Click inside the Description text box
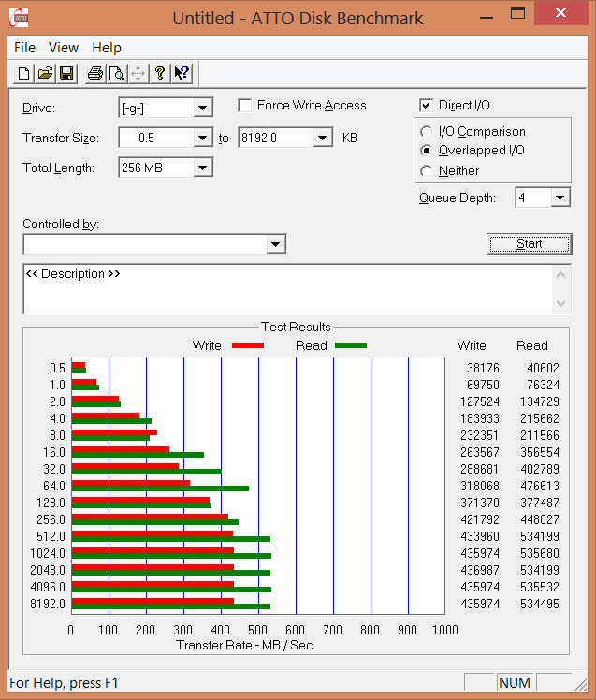The width and height of the screenshot is (596, 700). (281, 290)
